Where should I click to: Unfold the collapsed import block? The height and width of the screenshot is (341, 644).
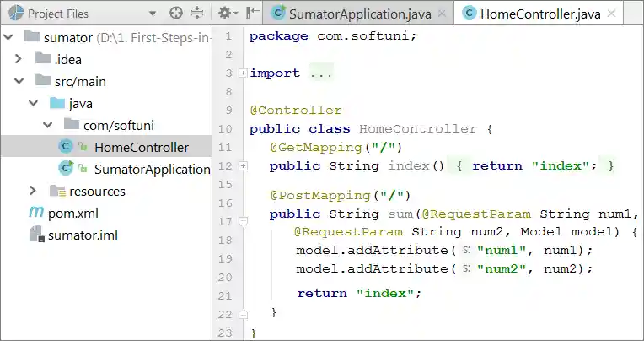coord(243,73)
